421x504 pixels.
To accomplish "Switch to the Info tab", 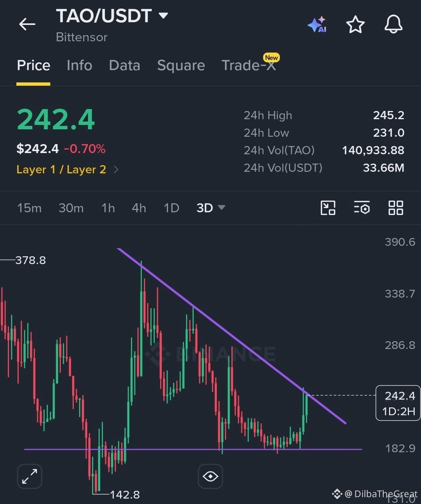I will pos(79,65).
